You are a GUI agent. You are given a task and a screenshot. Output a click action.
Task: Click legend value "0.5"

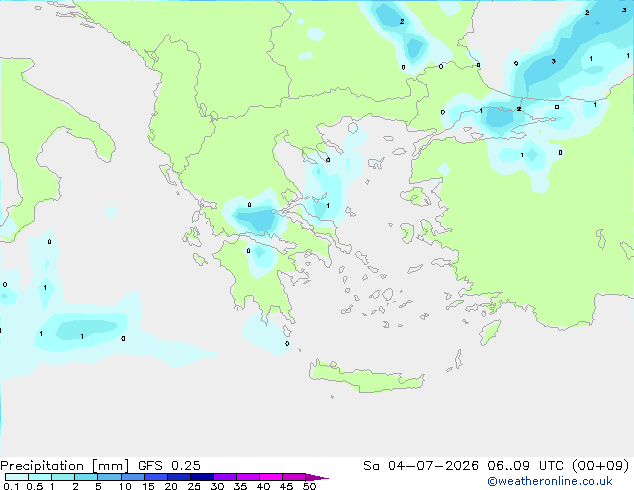[34, 486]
